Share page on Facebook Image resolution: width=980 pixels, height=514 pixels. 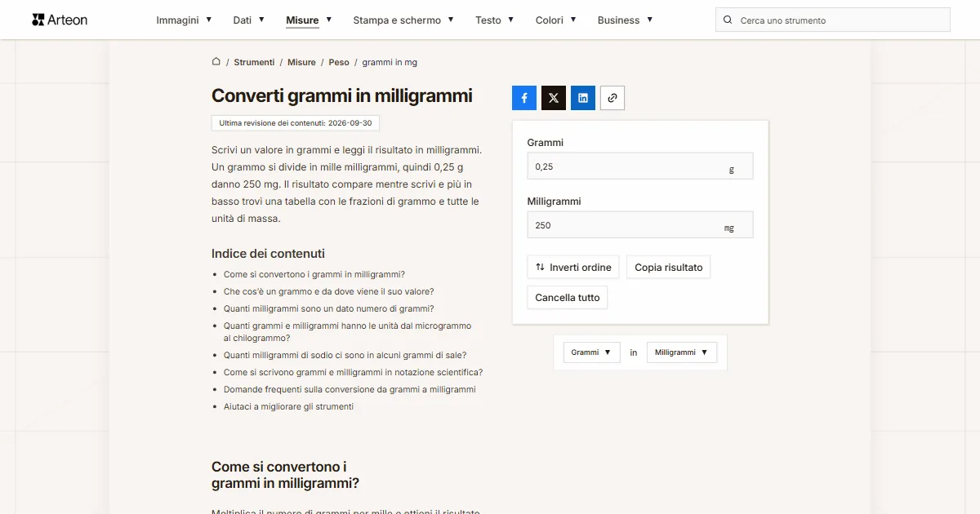click(x=524, y=98)
